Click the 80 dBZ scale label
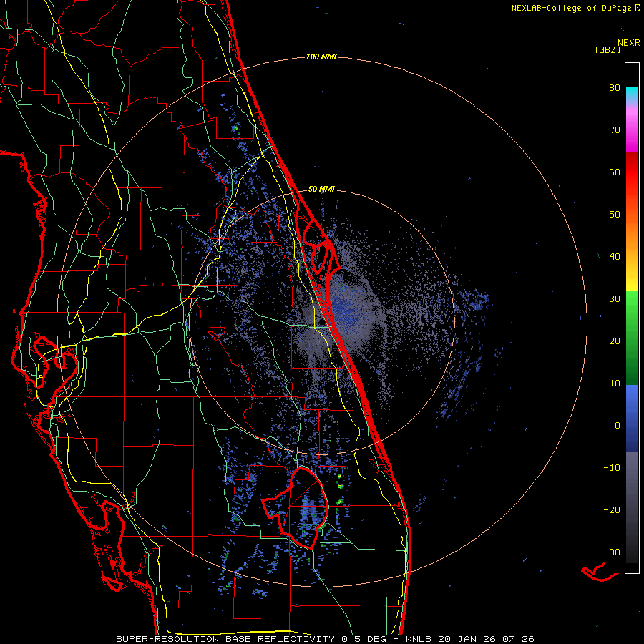644x644 pixels. (615, 88)
